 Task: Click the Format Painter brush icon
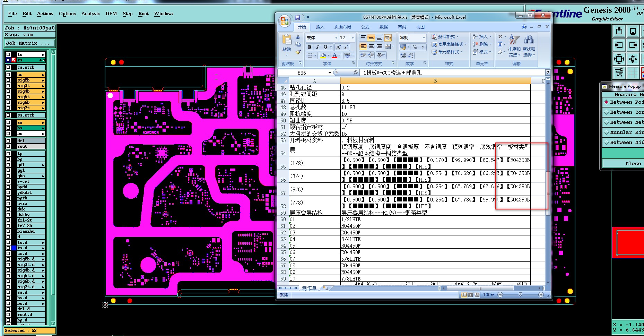[x=298, y=52]
